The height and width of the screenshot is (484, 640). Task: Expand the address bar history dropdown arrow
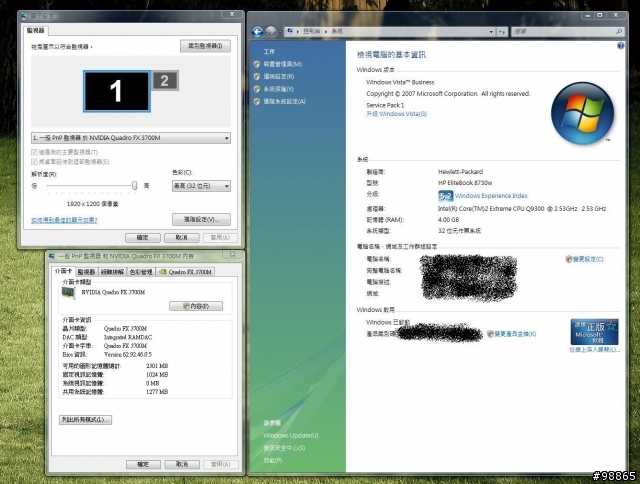(491, 31)
